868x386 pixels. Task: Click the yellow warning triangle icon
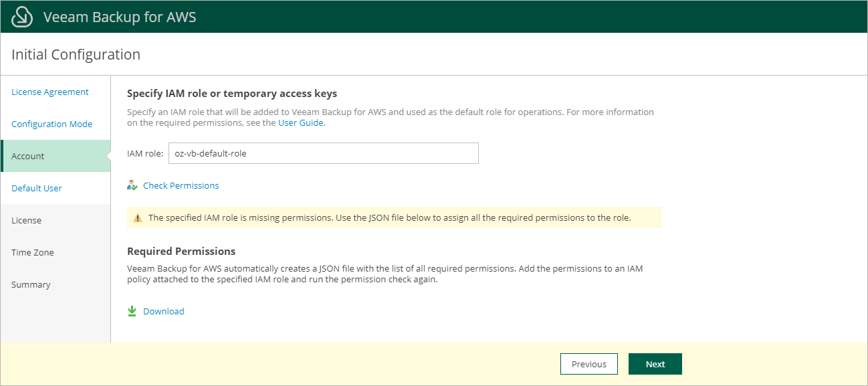[x=138, y=217]
